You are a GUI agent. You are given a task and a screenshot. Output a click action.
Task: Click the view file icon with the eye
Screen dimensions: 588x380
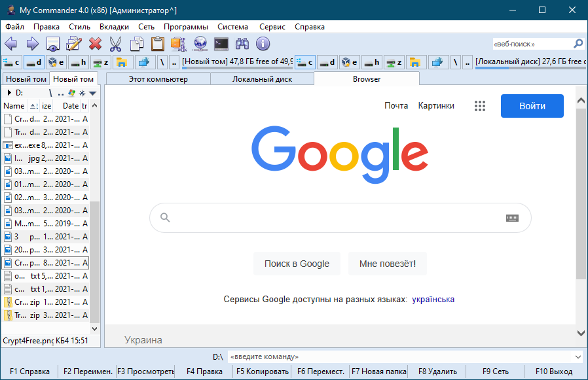tap(53, 44)
